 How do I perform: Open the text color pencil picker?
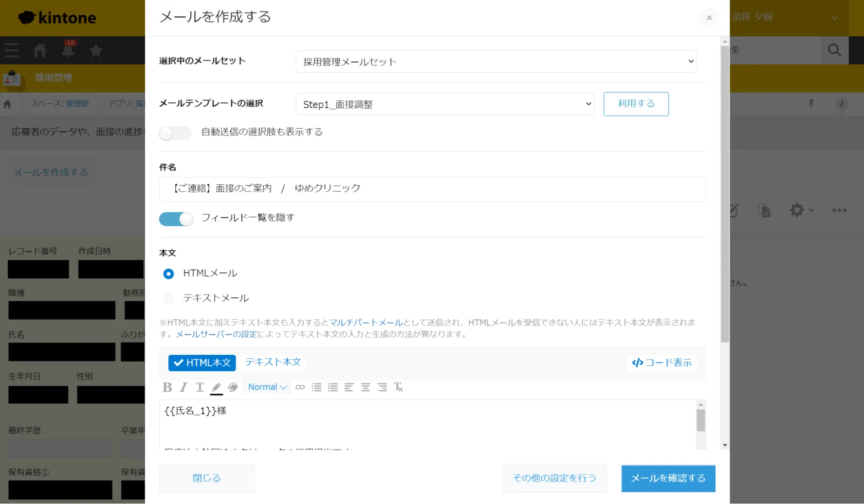click(x=217, y=387)
